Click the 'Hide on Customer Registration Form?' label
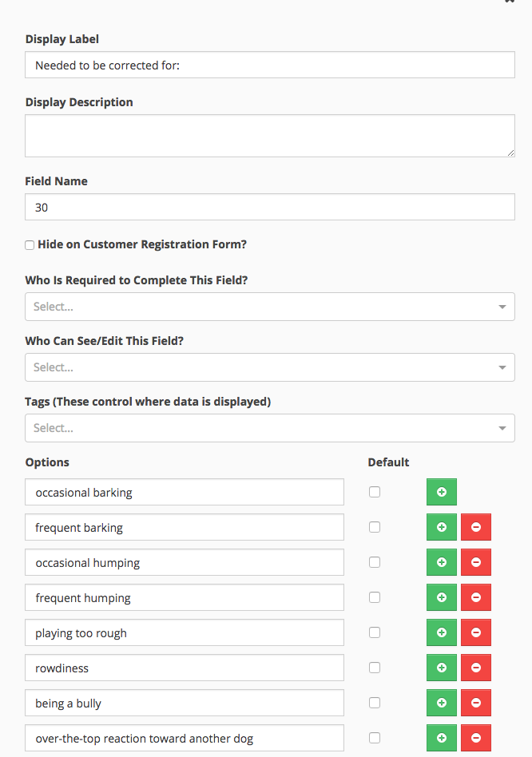Image resolution: width=532 pixels, height=757 pixels. 142,244
